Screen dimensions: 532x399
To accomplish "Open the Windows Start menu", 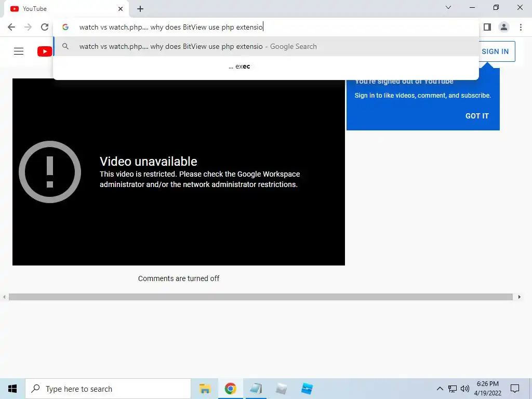I will point(12,389).
